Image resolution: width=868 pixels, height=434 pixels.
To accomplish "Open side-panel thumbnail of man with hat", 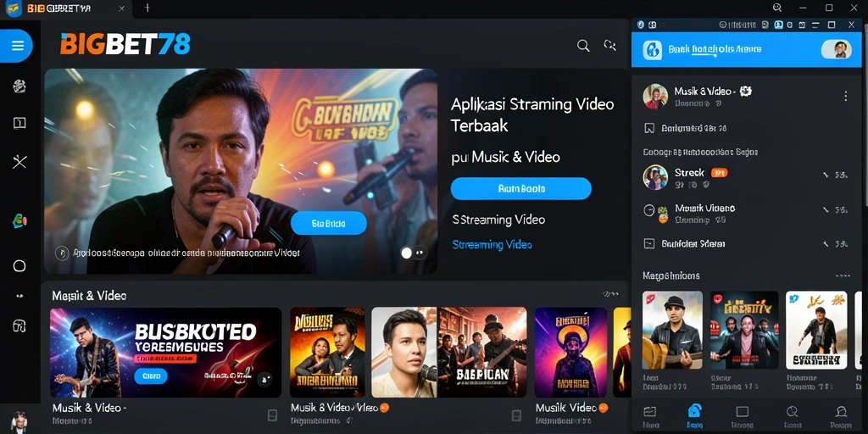I will tap(672, 331).
